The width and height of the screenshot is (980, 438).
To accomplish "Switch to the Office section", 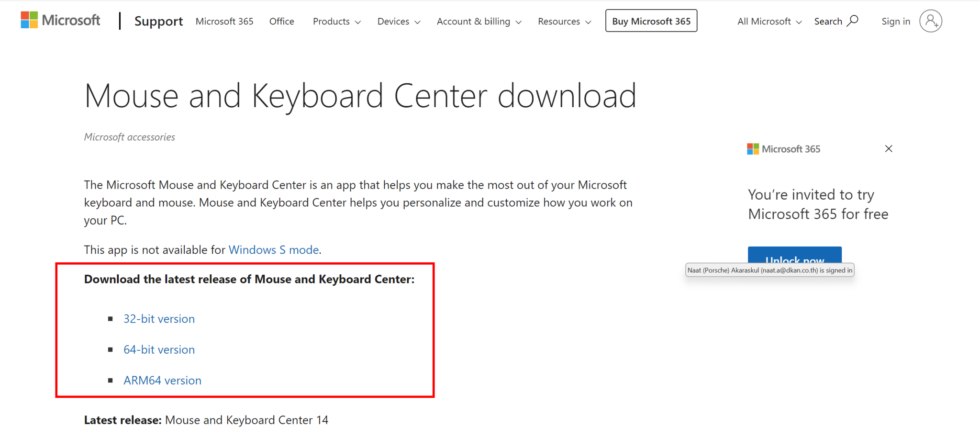I will (x=281, y=21).
